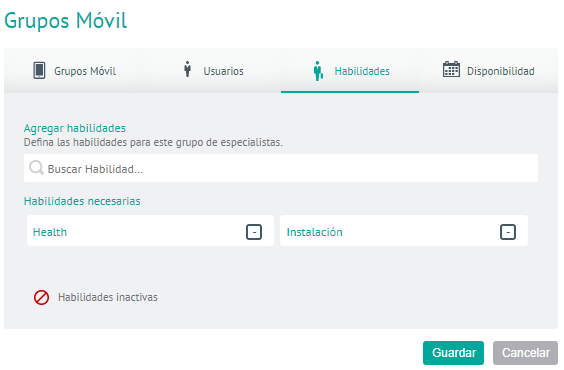
Task: Click the Cancelar button
Action: 526,353
